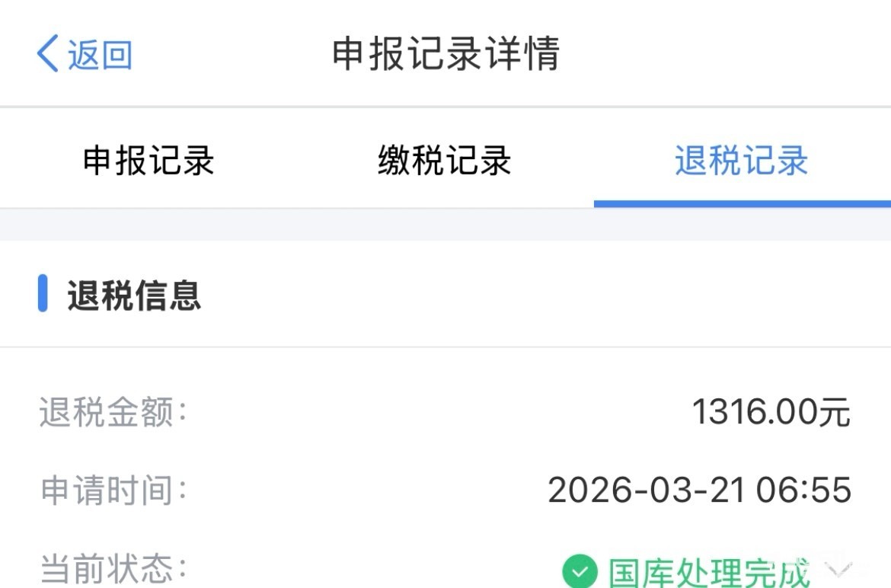Viewport: 891px width, 588px height.
Task: Select the 1316.00元 refund amount
Action: coord(771,411)
